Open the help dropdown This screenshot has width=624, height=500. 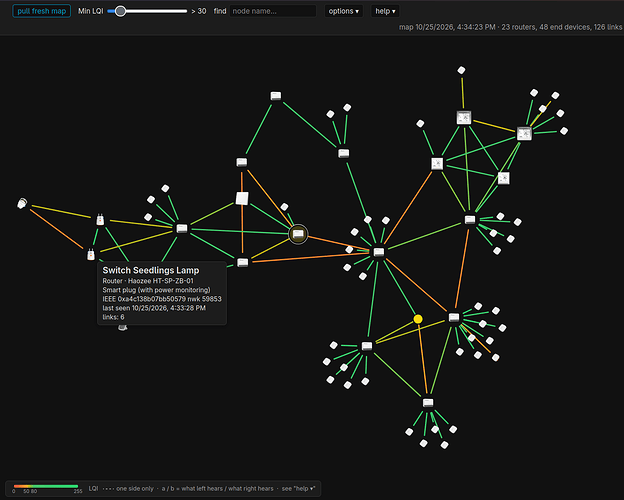(x=385, y=11)
